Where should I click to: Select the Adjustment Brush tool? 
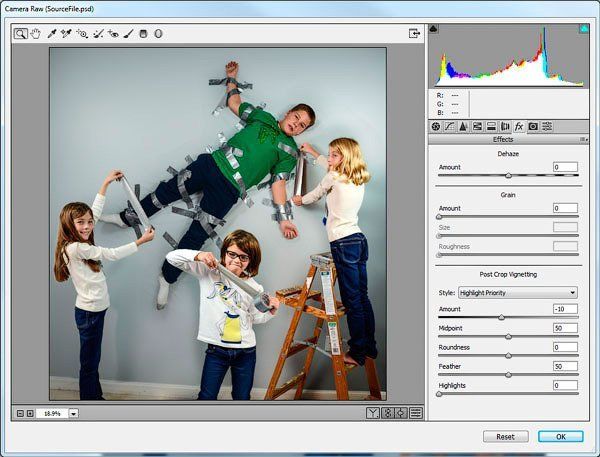click(x=129, y=34)
